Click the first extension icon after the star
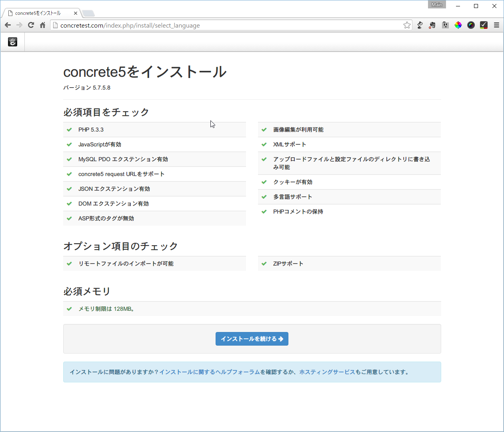Viewport: 504px width, 432px height. pos(420,25)
